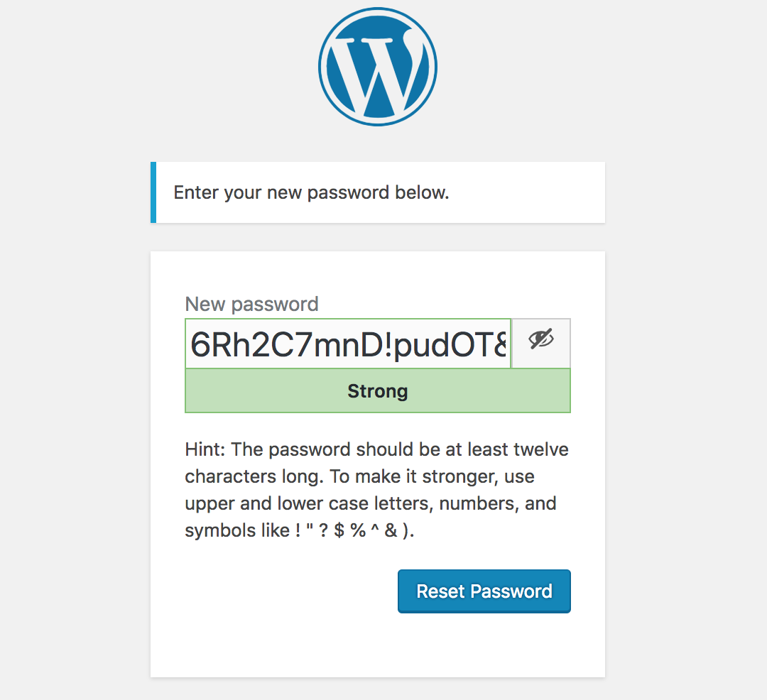Viewport: 767px width, 700px height.
Task: Hide the password using the crossed-eye button
Action: pyautogui.click(x=541, y=342)
